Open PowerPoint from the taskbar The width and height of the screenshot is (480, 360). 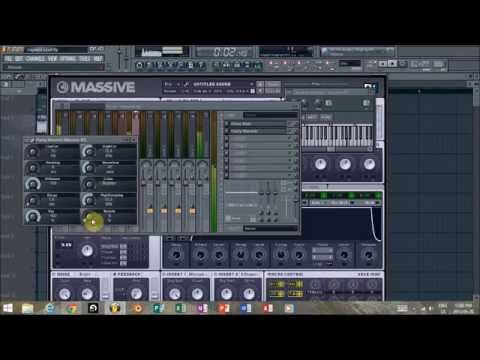[x=224, y=308]
